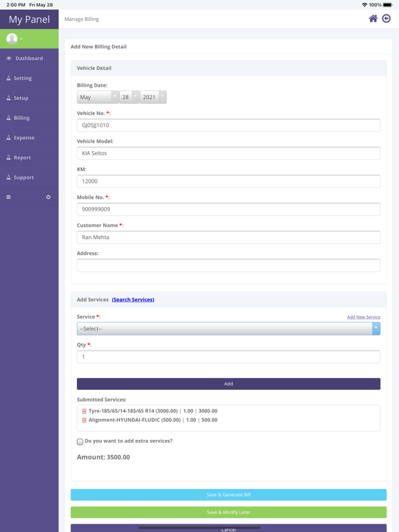Click the flask icon beside Setting
Screen dimensions: 399x532
(8, 78)
